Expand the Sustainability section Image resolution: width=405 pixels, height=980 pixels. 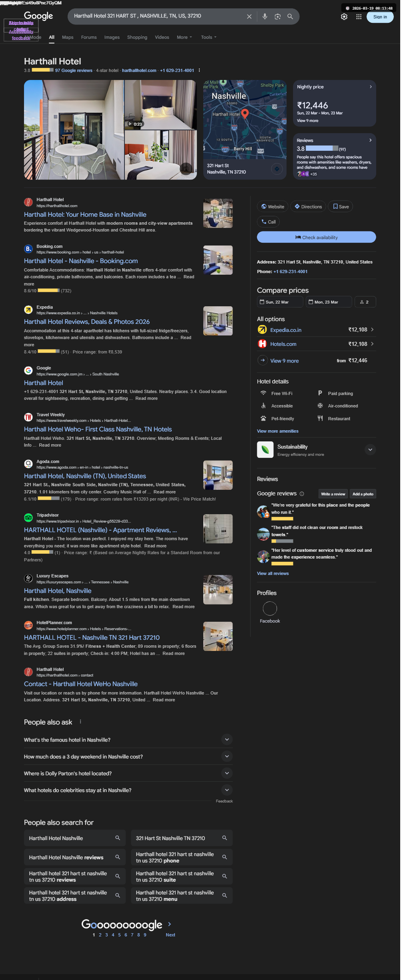click(x=370, y=450)
